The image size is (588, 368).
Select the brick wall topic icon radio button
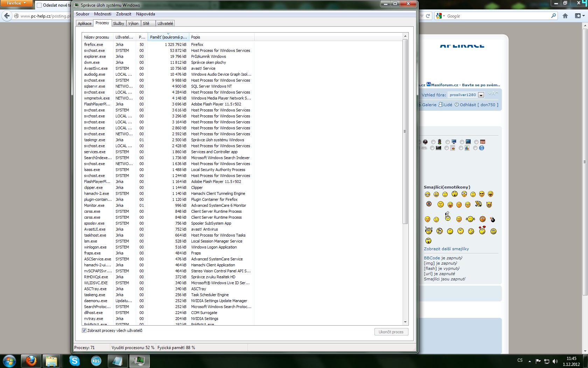(476, 142)
